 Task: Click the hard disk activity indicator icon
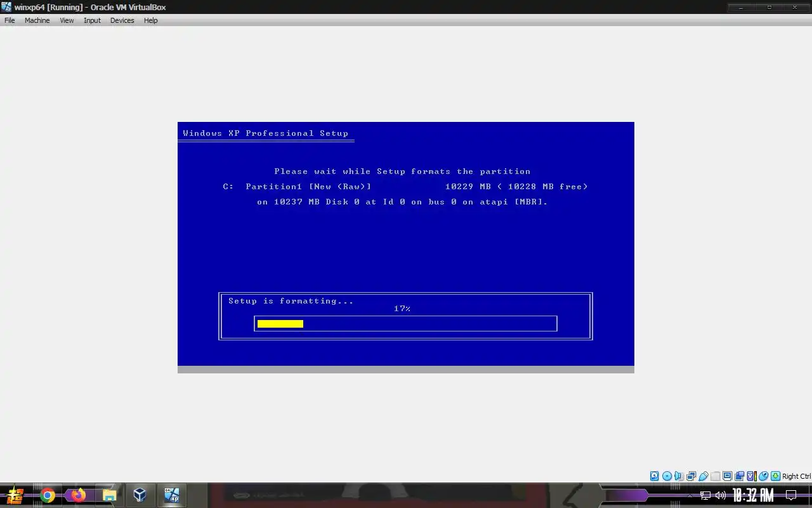[655, 476]
